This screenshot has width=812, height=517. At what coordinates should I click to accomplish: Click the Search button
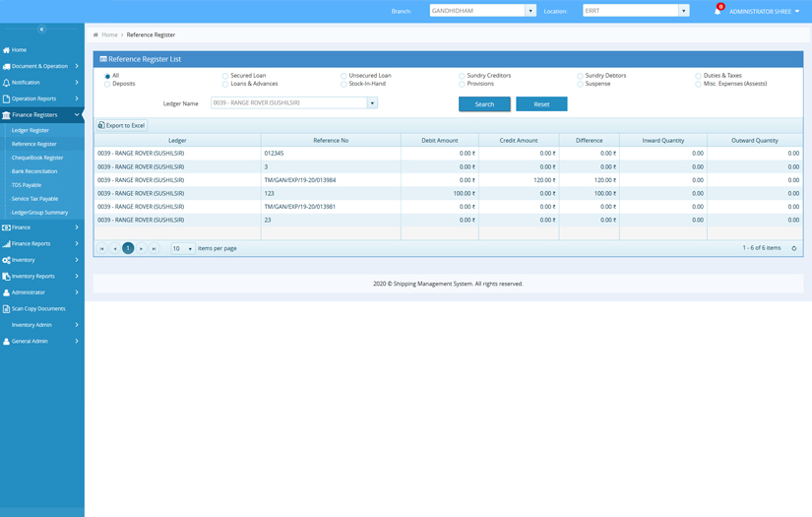click(484, 104)
